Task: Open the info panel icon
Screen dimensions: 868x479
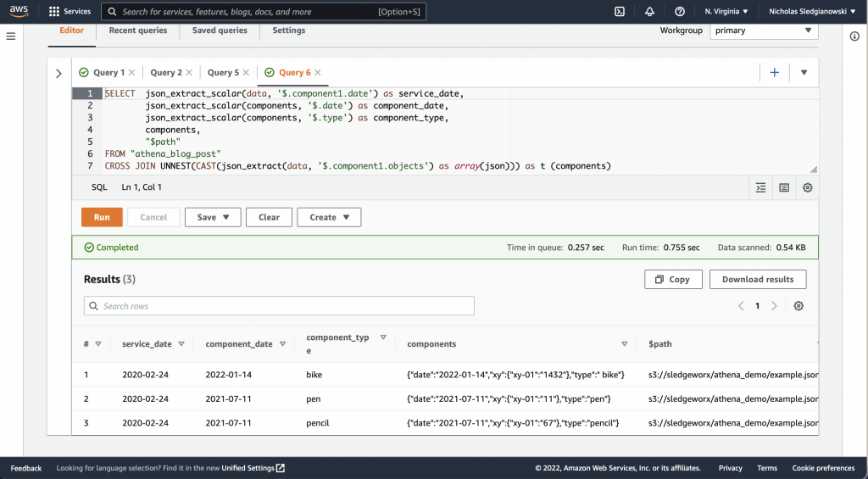Action: point(854,36)
